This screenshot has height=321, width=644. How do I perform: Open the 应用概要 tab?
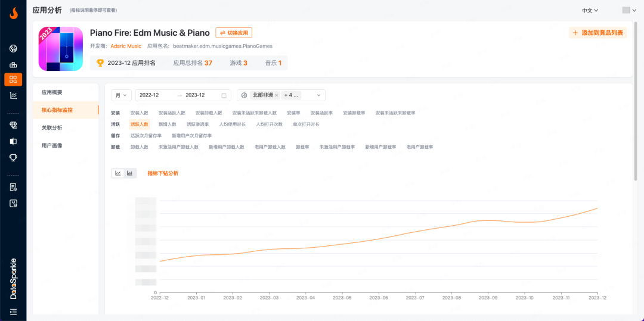pyautogui.click(x=66, y=92)
